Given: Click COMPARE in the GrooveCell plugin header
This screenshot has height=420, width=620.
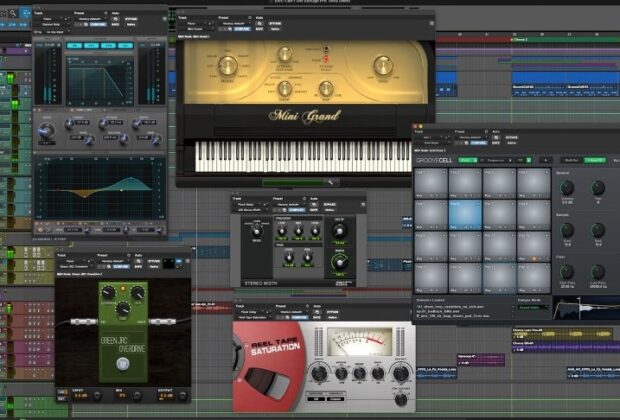Looking at the screenshot, I should pyautogui.click(x=478, y=143).
